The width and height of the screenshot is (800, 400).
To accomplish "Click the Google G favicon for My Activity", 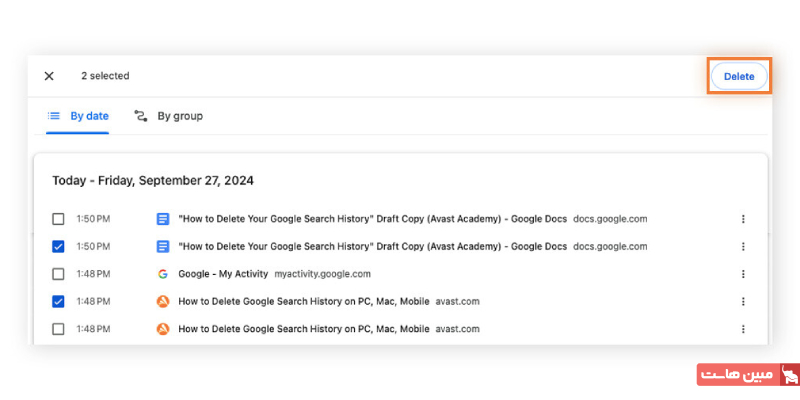I will tap(162, 274).
